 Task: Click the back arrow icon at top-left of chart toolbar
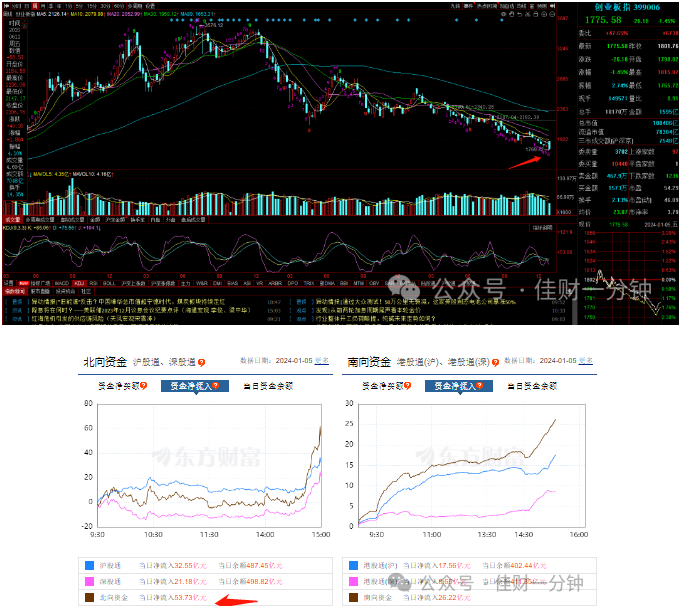click(x=7, y=6)
